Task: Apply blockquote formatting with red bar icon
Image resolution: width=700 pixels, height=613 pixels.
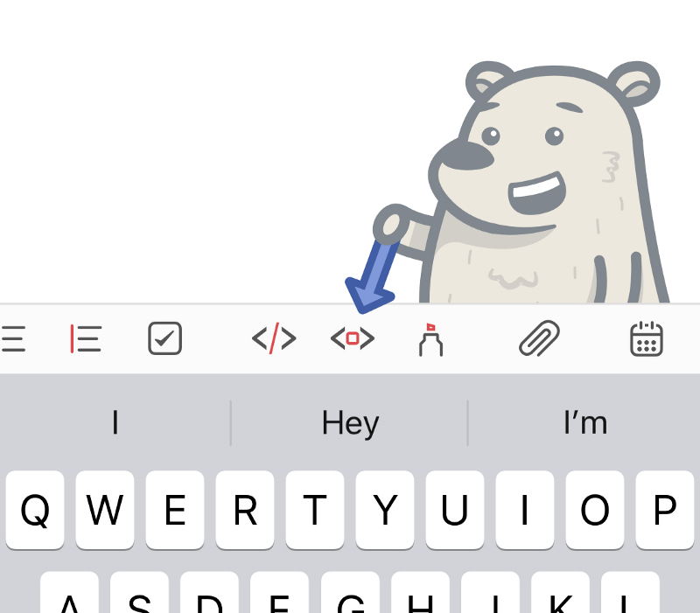Action: click(86, 338)
